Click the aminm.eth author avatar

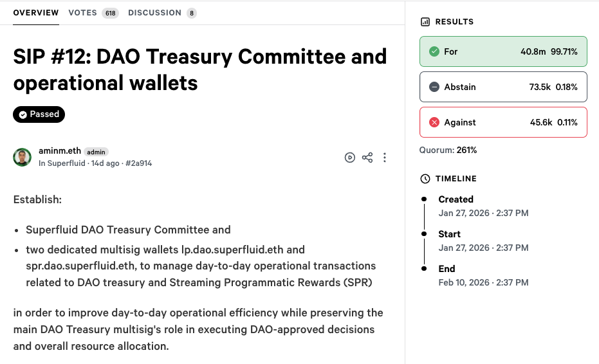[x=23, y=157]
